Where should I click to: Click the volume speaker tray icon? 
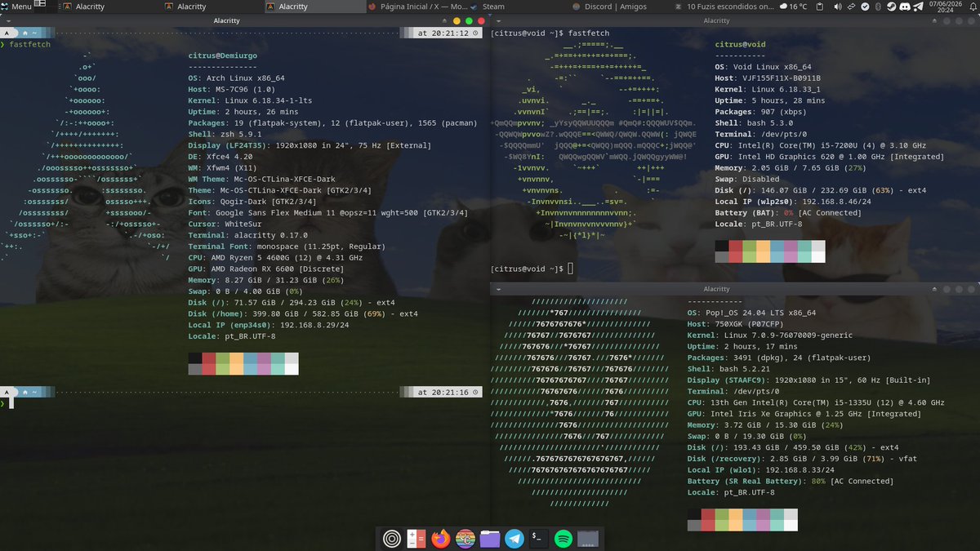tap(838, 7)
